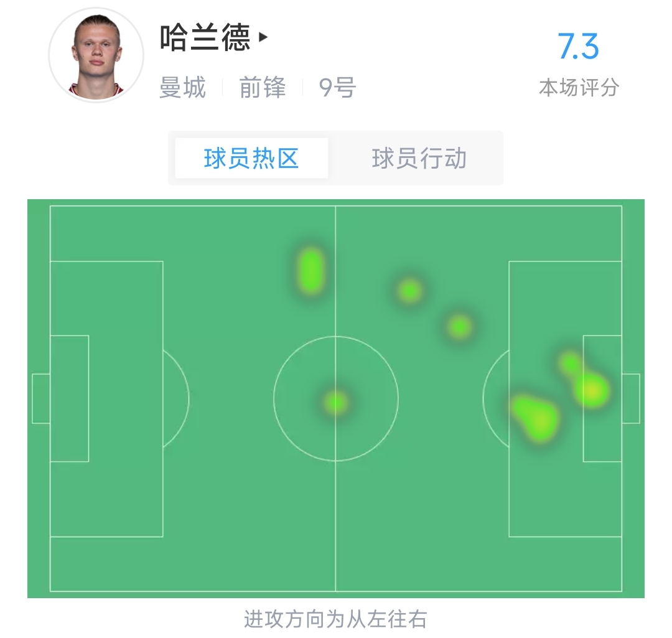Tap the 9号 shirt number

click(x=337, y=88)
